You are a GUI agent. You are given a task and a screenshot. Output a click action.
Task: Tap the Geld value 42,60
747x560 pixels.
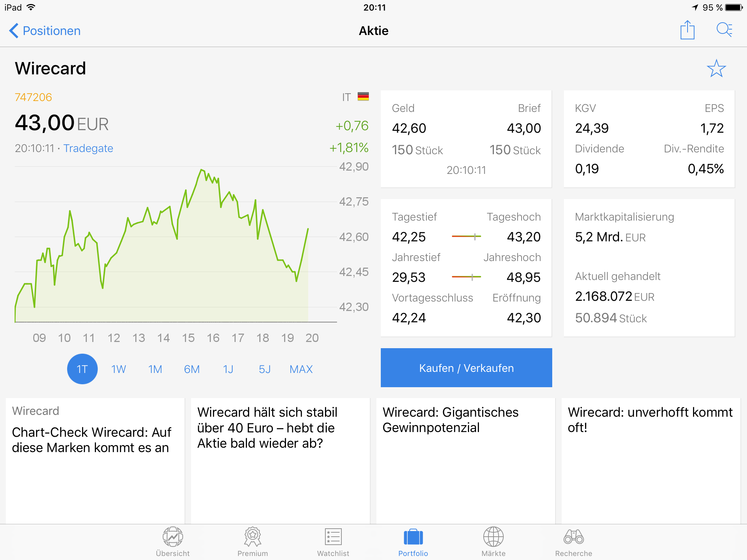pos(409,128)
